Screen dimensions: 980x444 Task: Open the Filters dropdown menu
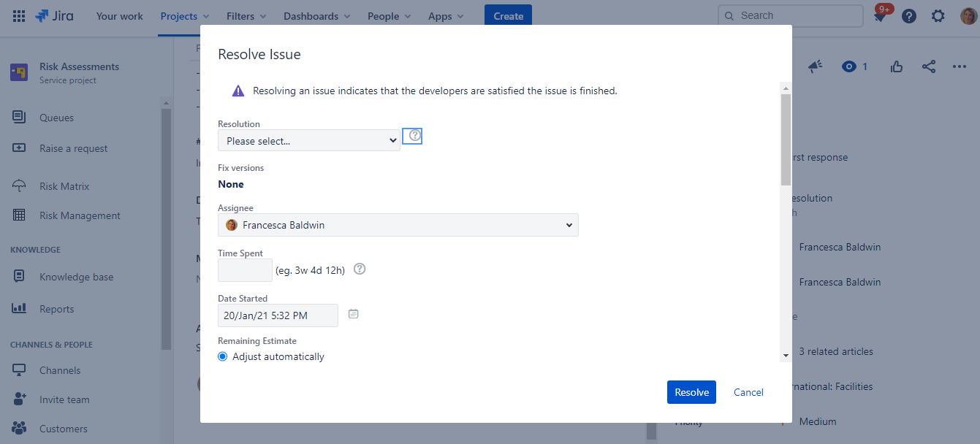(x=246, y=16)
